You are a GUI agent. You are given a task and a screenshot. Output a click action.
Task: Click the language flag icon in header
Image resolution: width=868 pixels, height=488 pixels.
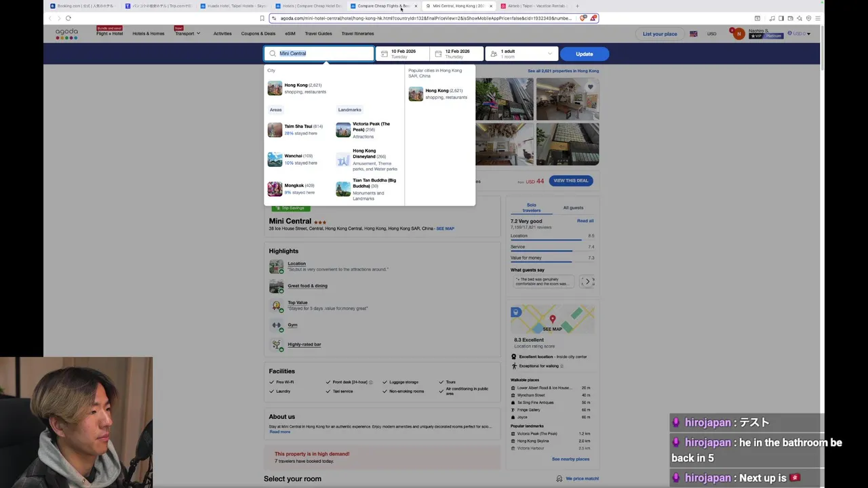[694, 34]
